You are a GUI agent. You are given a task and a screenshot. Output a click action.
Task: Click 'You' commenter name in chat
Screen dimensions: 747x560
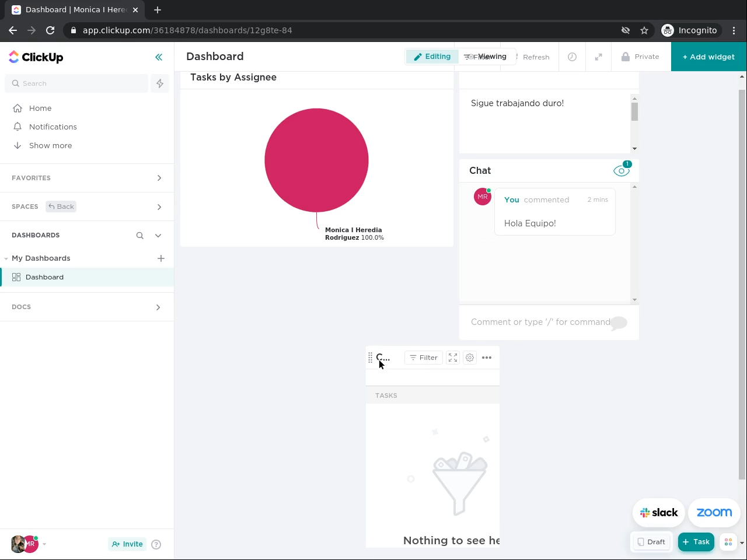click(x=512, y=199)
